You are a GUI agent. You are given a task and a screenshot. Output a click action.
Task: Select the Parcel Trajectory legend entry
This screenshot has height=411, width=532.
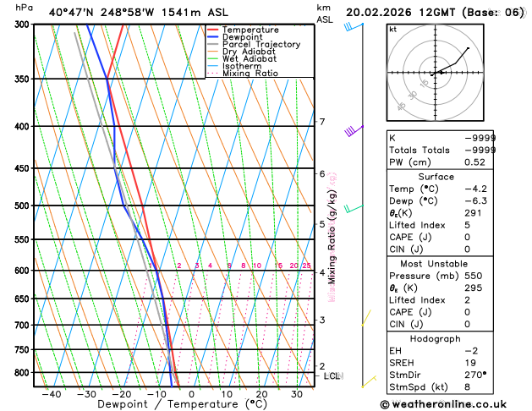click(261, 44)
